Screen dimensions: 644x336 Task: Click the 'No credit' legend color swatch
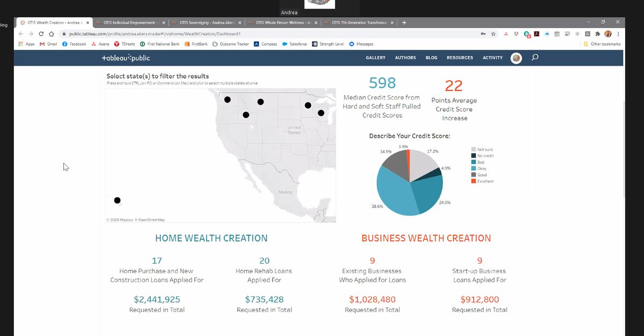tap(473, 156)
